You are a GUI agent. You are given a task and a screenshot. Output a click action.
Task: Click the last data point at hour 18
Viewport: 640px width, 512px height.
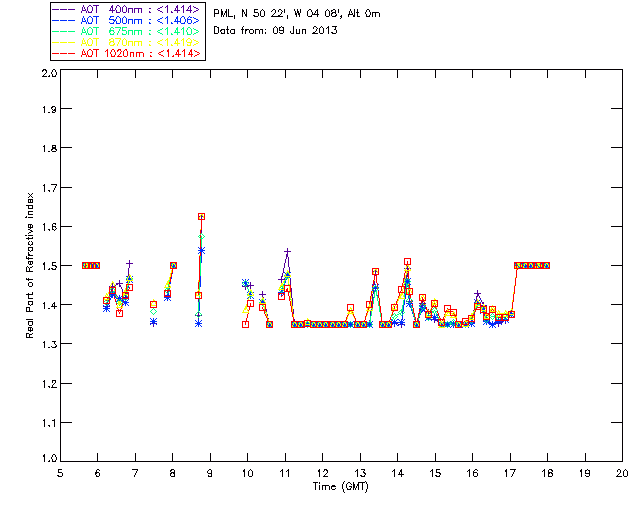click(x=547, y=265)
